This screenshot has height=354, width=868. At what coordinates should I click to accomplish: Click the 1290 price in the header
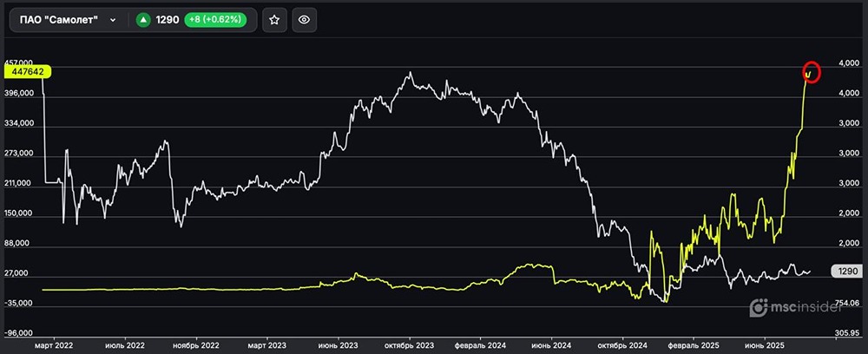pos(168,20)
